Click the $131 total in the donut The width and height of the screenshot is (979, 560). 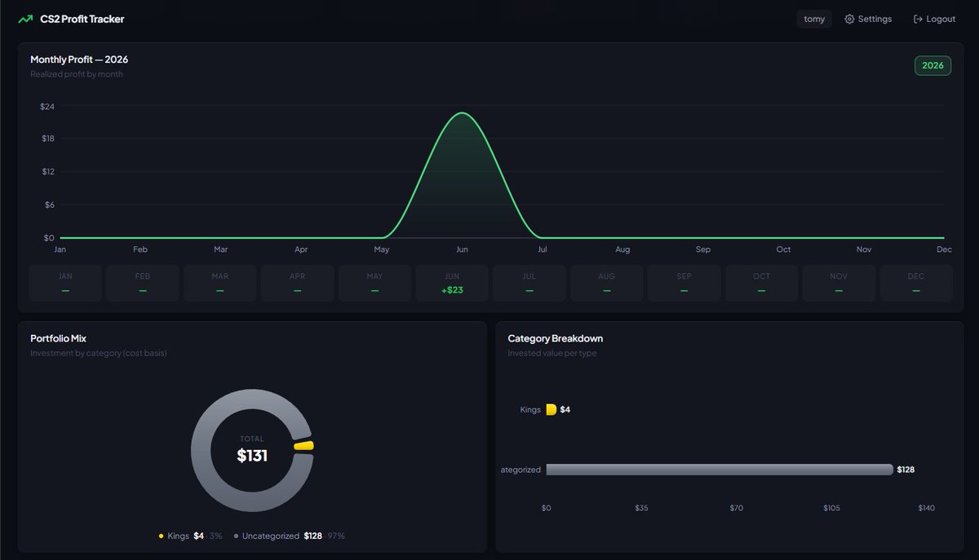[252, 456]
